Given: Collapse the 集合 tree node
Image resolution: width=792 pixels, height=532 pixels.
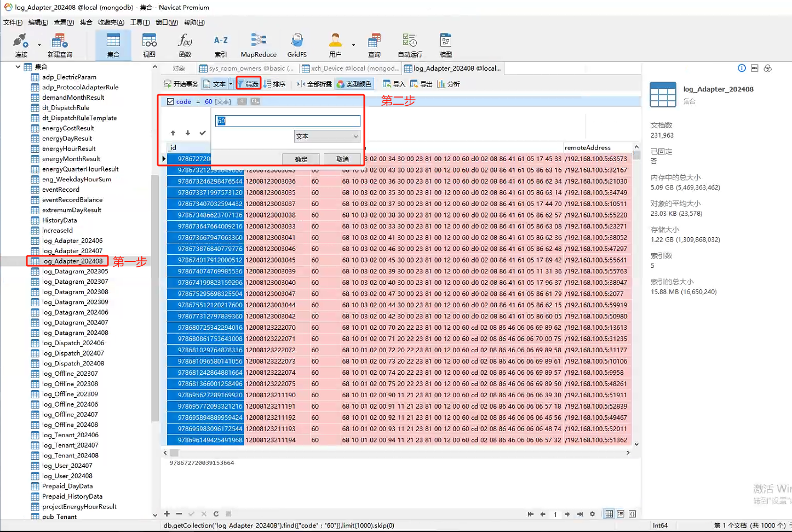Looking at the screenshot, I should click(18, 67).
